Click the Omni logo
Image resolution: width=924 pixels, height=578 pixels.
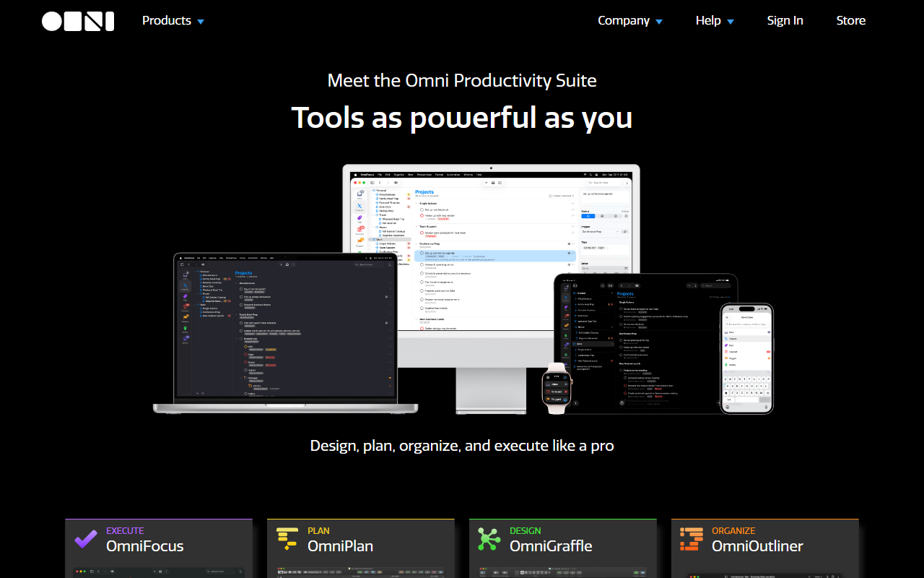tap(78, 21)
